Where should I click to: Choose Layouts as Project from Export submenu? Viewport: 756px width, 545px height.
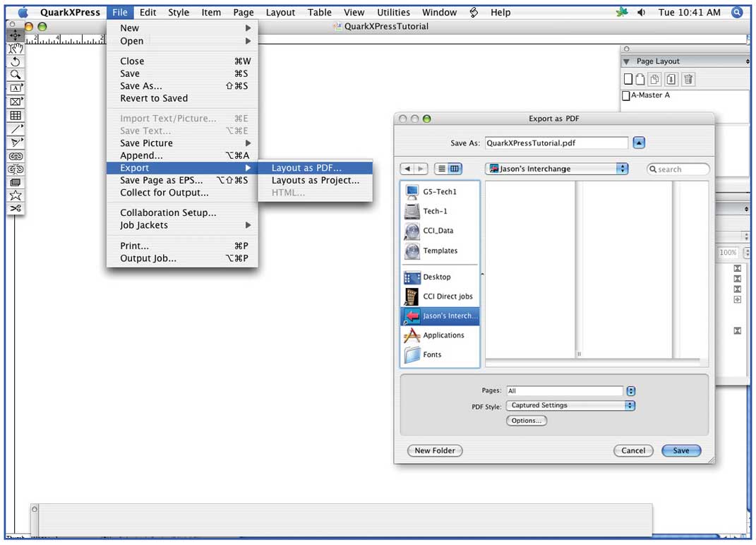pos(316,181)
